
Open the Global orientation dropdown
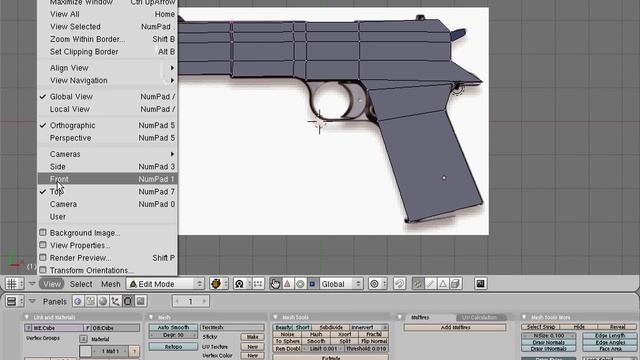pos(340,284)
